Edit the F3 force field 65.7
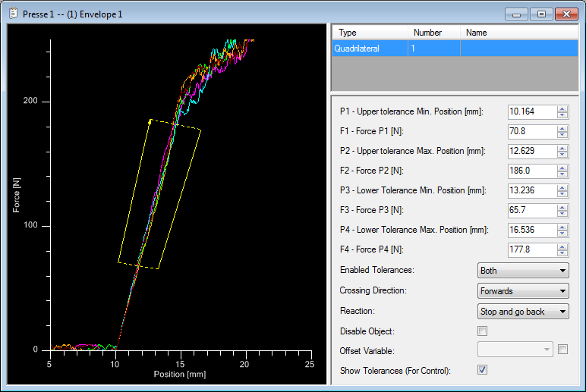 click(532, 210)
